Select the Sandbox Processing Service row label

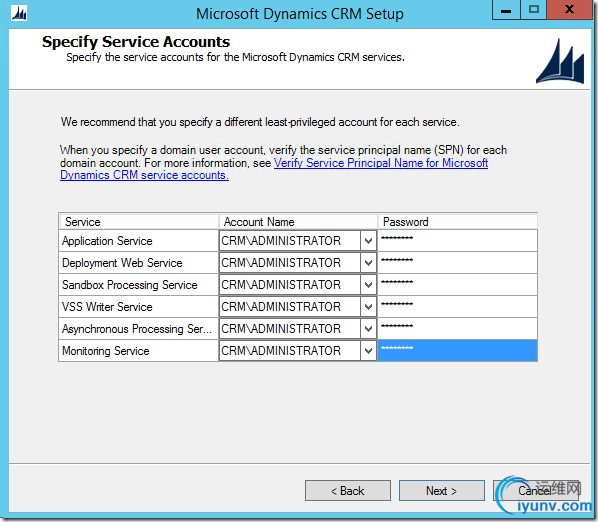pos(130,285)
